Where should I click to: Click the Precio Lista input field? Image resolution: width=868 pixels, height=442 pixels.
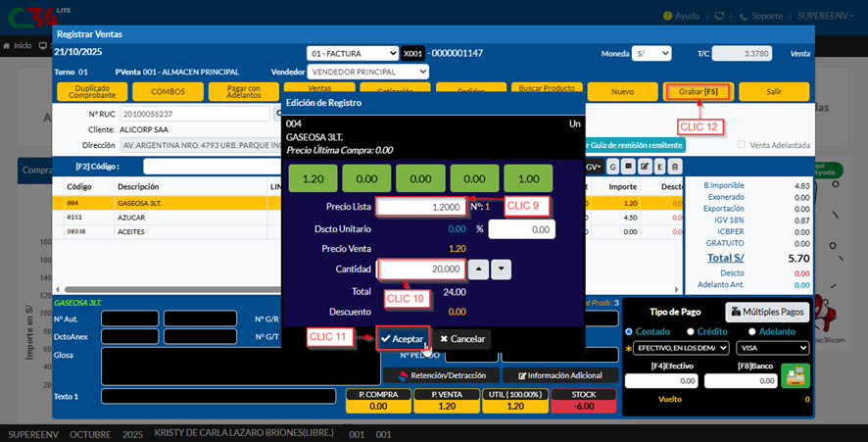(421, 207)
